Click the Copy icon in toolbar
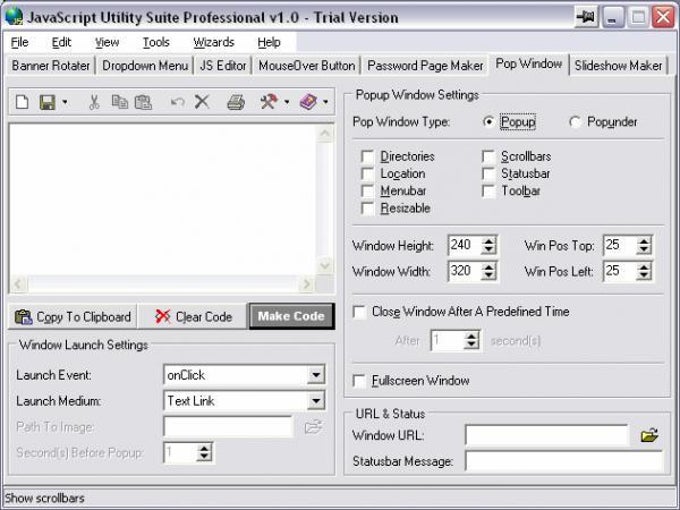The image size is (680, 510). (120, 102)
